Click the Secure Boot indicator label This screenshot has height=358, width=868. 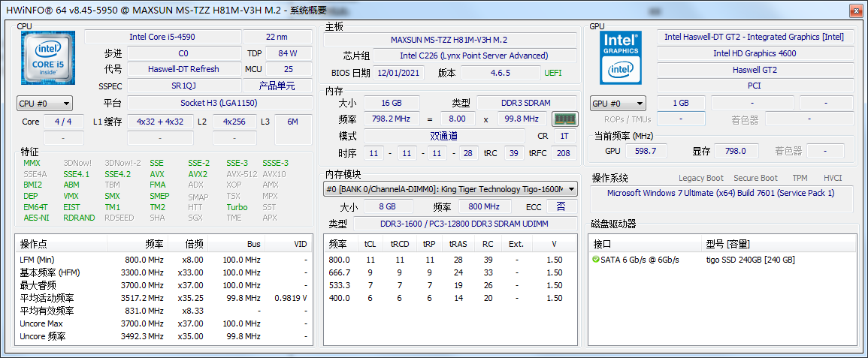tap(755, 178)
